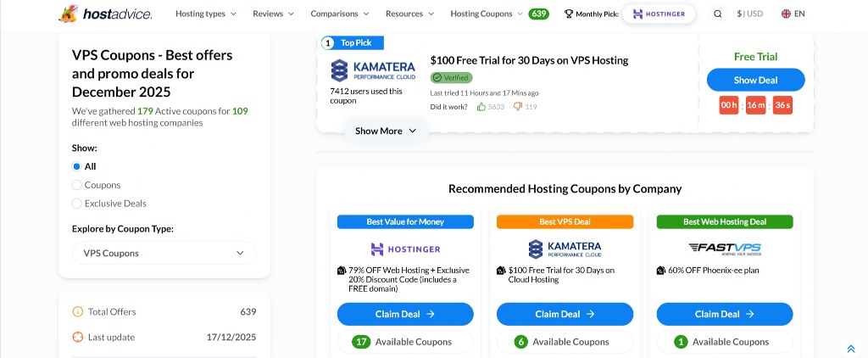
Task: Select the All radio button
Action: (76, 166)
